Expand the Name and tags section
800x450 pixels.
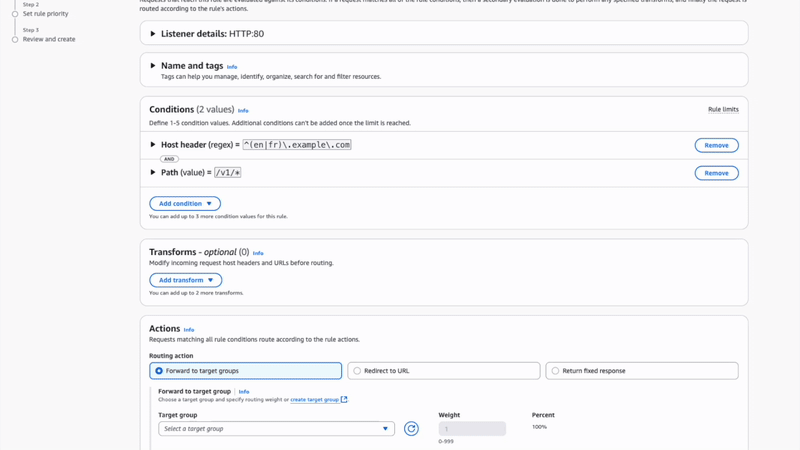point(153,66)
